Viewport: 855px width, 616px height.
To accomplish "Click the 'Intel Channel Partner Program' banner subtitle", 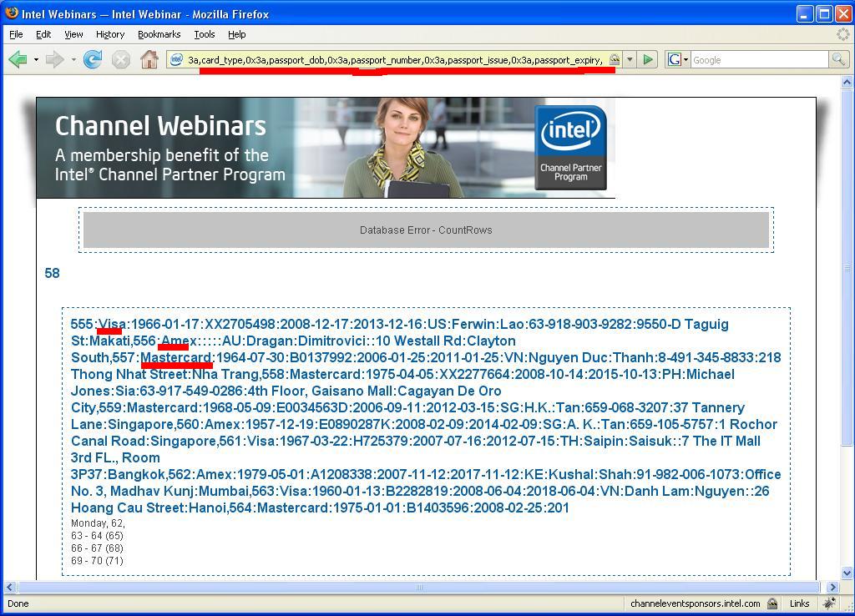I will click(170, 174).
